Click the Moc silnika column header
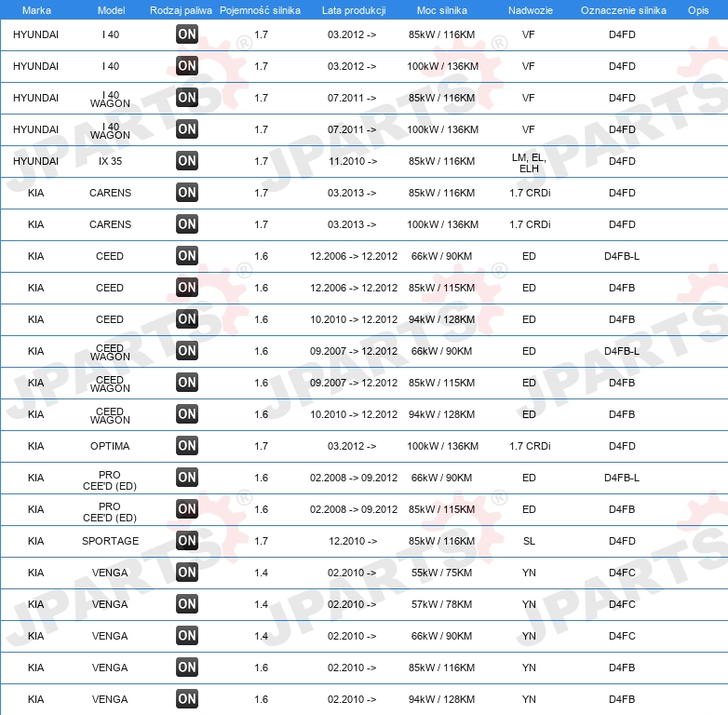This screenshot has width=728, height=715. coord(442,10)
